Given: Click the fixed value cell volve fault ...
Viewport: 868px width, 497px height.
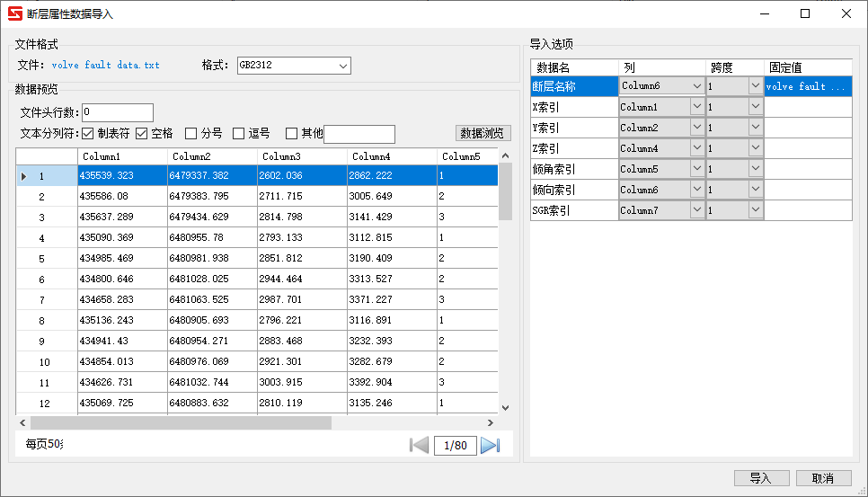Looking at the screenshot, I should pyautogui.click(x=808, y=86).
